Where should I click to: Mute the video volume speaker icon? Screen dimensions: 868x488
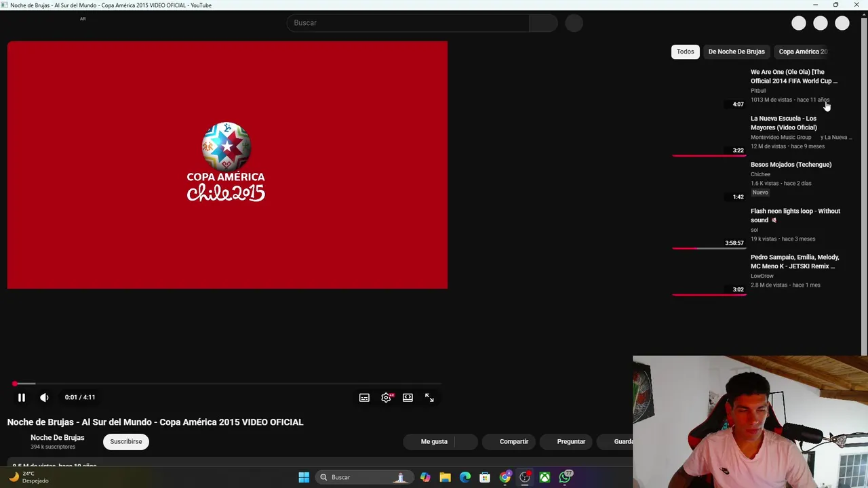click(44, 398)
